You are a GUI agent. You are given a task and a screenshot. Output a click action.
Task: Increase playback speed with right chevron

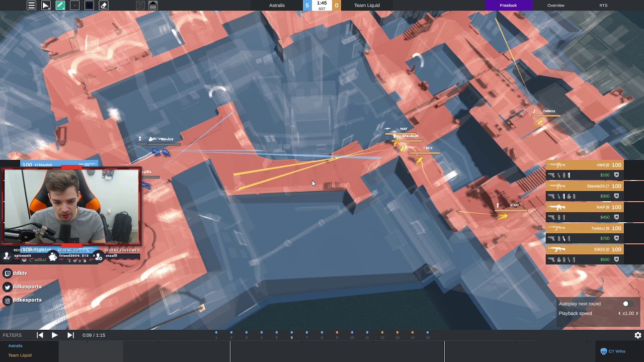coord(637,313)
